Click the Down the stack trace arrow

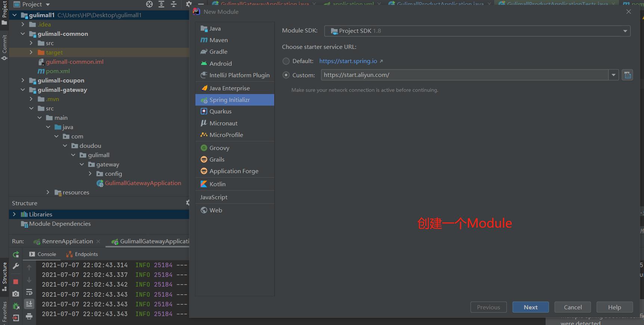coord(29,280)
